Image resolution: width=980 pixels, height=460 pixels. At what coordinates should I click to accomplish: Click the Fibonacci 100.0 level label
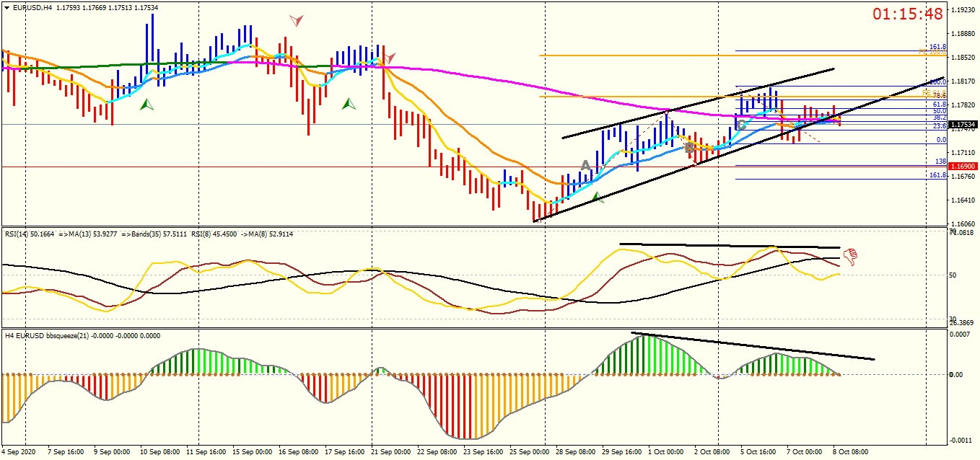point(938,82)
